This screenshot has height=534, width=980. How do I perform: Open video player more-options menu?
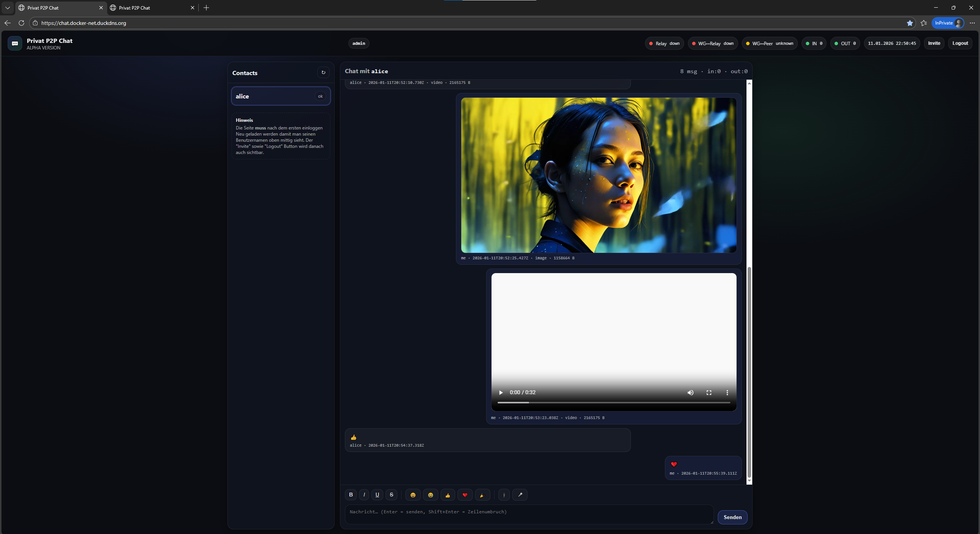point(727,392)
